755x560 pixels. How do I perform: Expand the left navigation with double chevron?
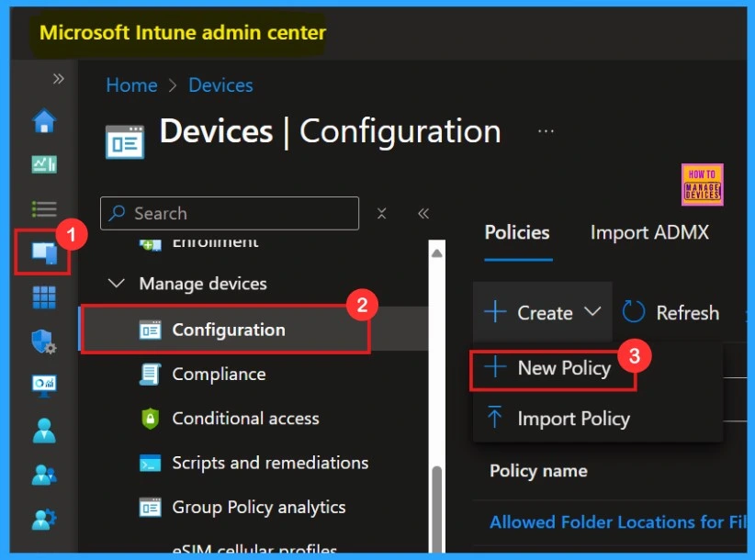tap(58, 78)
